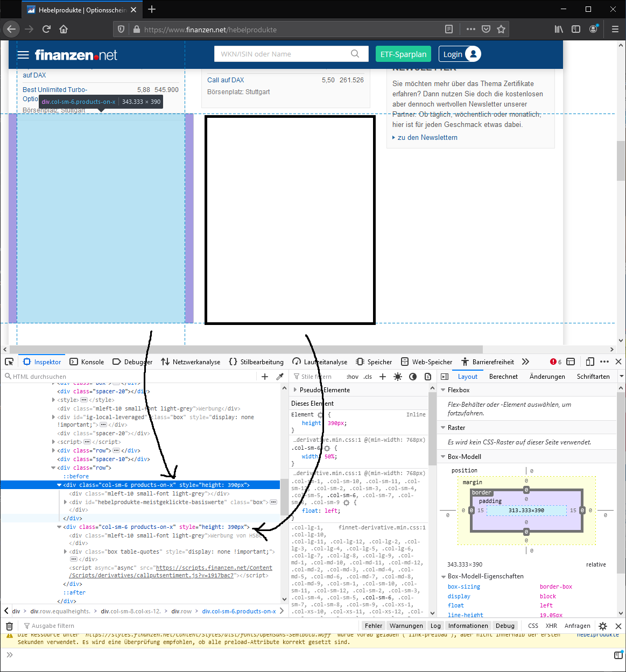The image size is (626, 672).
Task: Expand Pseudo-Elemente section
Action: tap(295, 390)
